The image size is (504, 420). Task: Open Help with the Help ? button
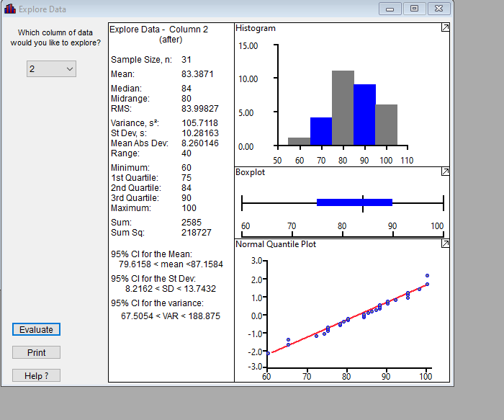36,375
